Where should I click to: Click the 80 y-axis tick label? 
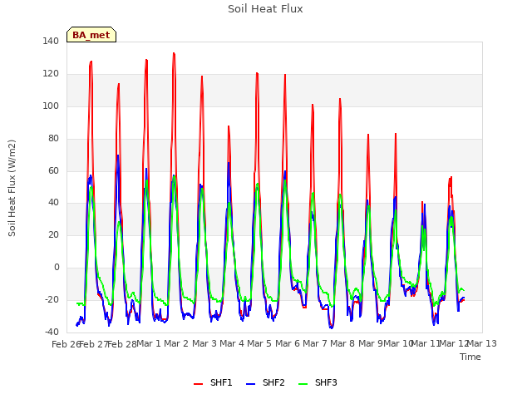[53, 139]
